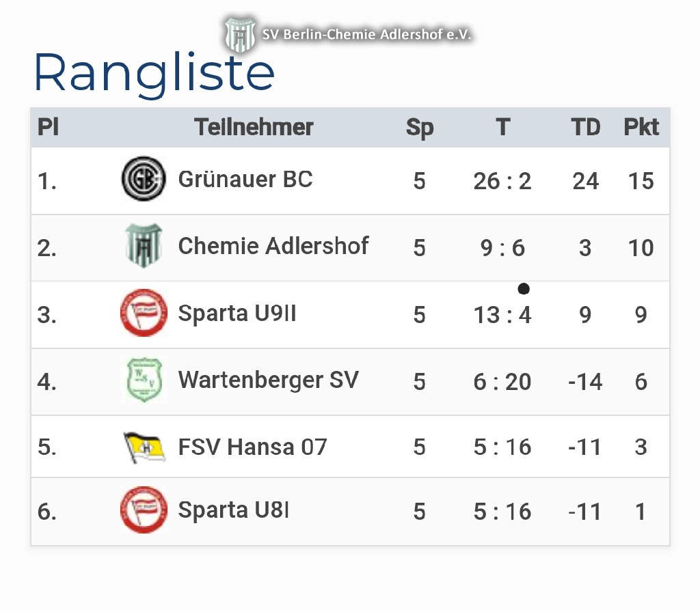Viewport: 700px width, 612px height.
Task: Click the Pkt column header
Action: coord(641,127)
